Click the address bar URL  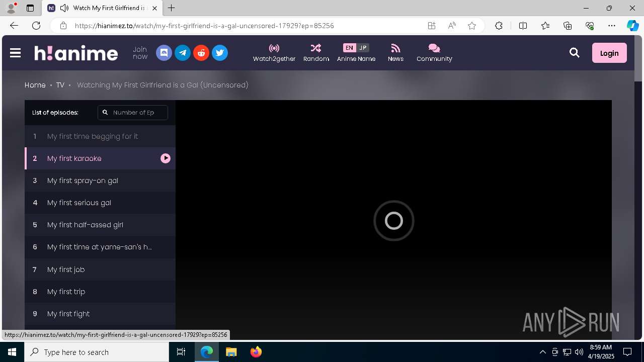tap(204, 26)
